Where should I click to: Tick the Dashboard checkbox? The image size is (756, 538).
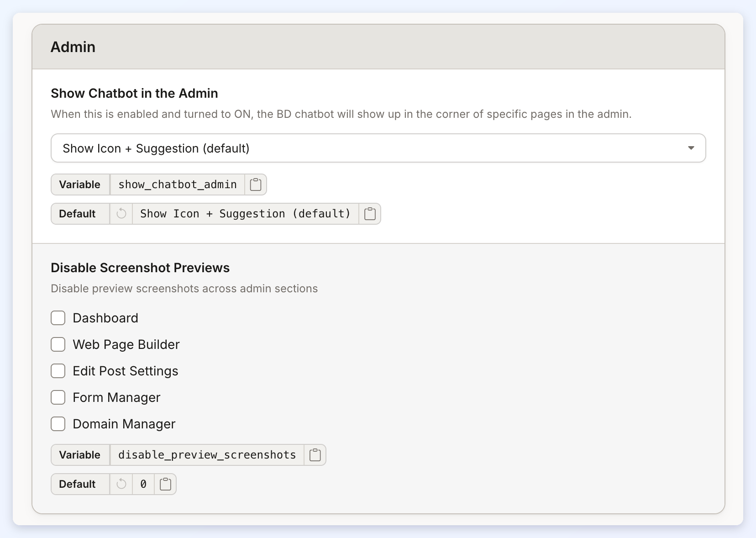(x=58, y=318)
